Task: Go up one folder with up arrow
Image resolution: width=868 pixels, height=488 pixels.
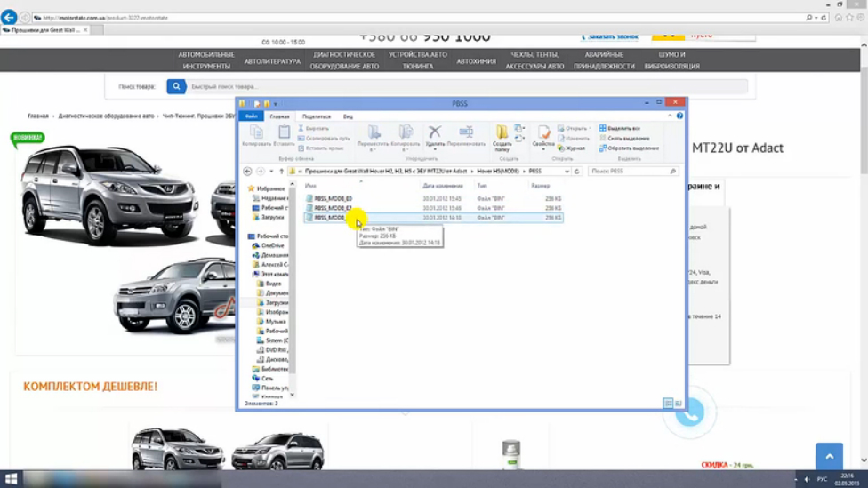Action: point(281,172)
